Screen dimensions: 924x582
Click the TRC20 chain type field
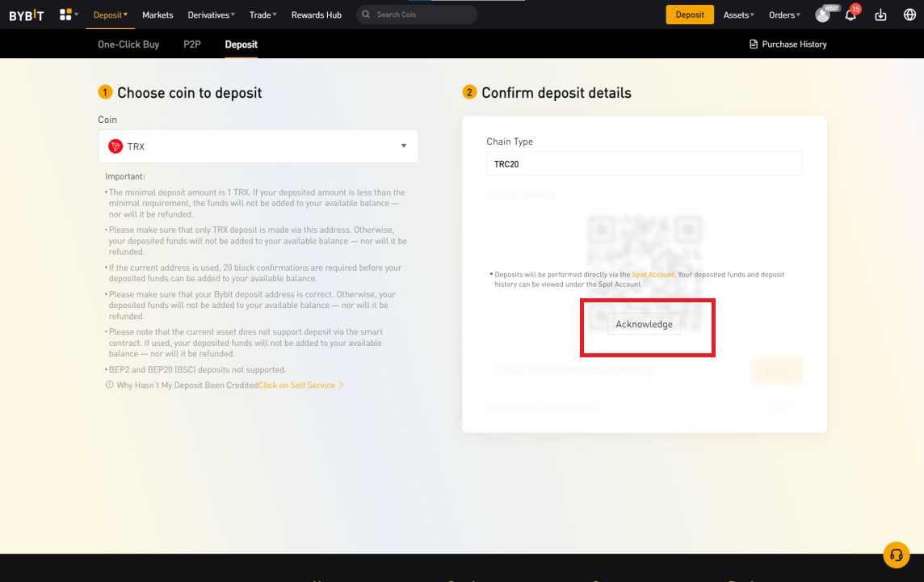coord(644,164)
